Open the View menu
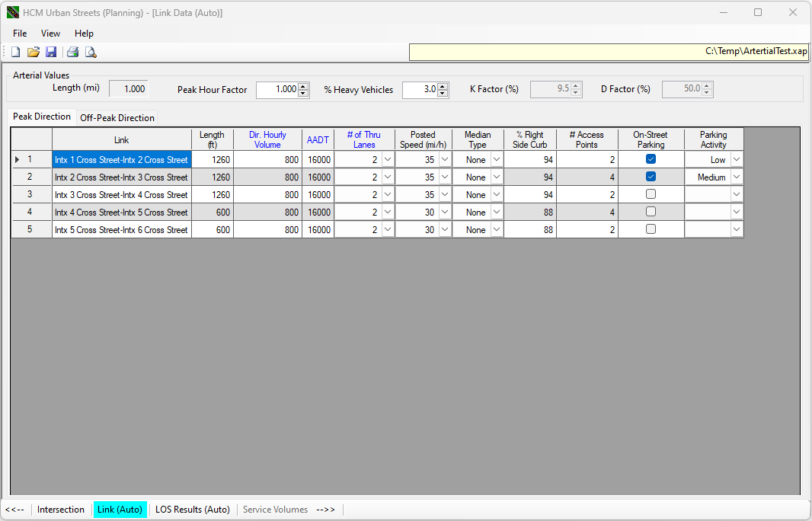 [50, 34]
